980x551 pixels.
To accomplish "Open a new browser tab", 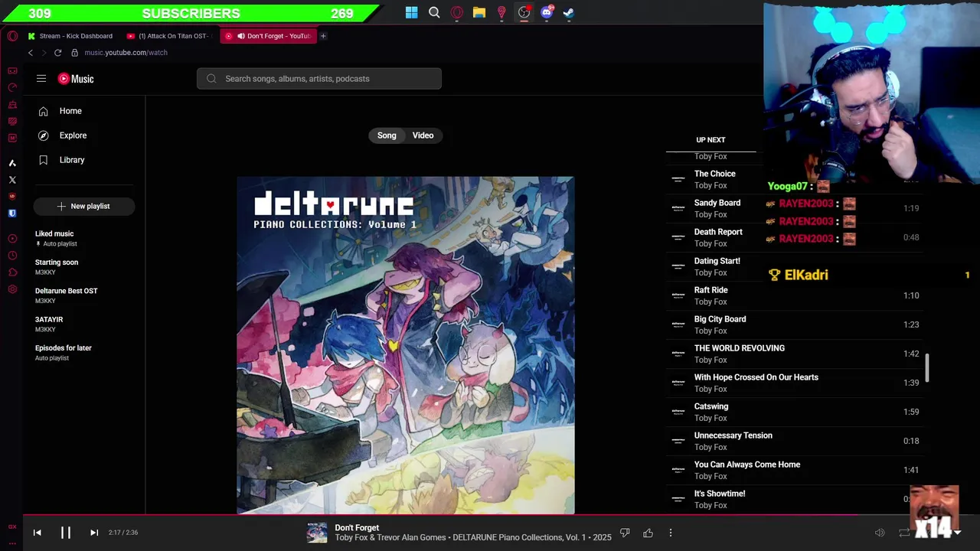I will tap(323, 36).
